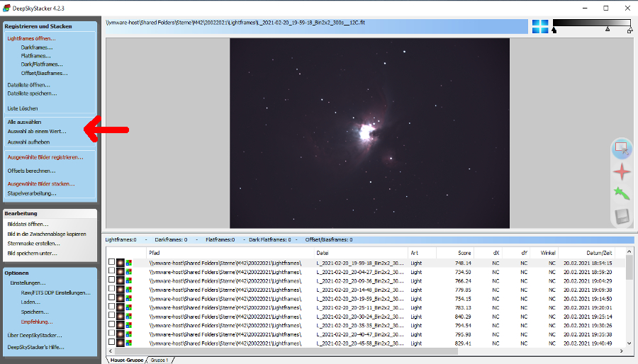Image resolution: width=638 pixels, height=364 pixels.
Task: Tick the checkbox of the 766.24 score row
Action: click(111, 280)
